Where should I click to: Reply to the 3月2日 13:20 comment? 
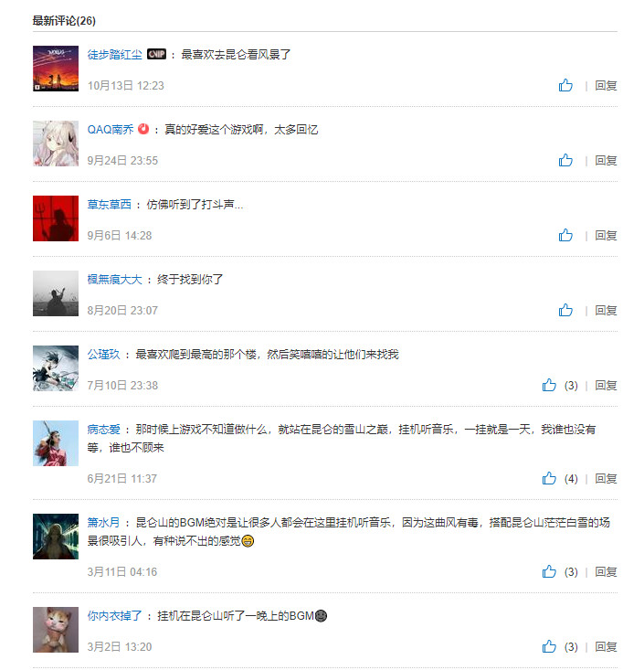(606, 647)
